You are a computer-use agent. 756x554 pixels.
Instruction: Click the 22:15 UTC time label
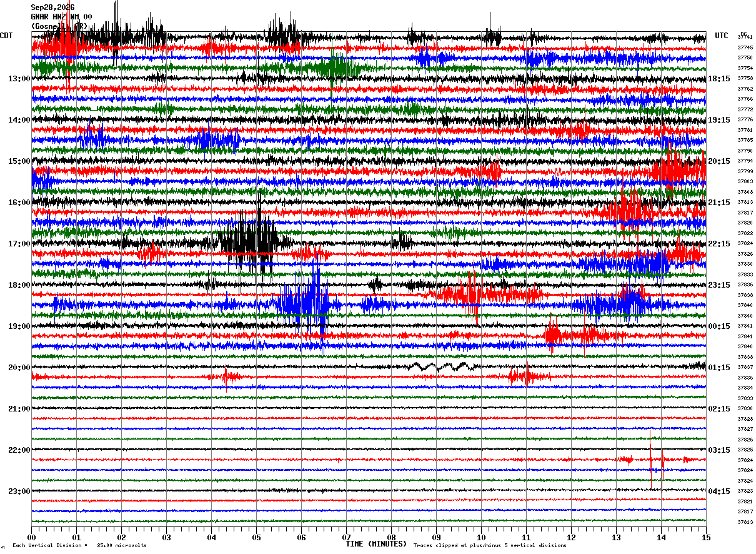719,244
